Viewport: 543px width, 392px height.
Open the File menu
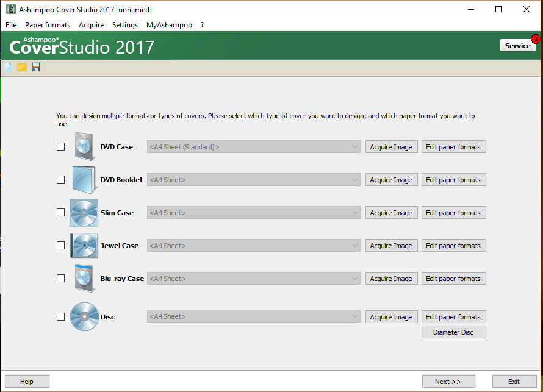pos(11,25)
